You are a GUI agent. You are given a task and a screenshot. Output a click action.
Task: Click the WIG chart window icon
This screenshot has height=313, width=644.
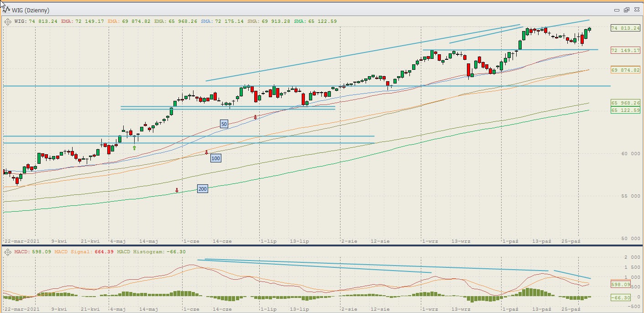6,10
